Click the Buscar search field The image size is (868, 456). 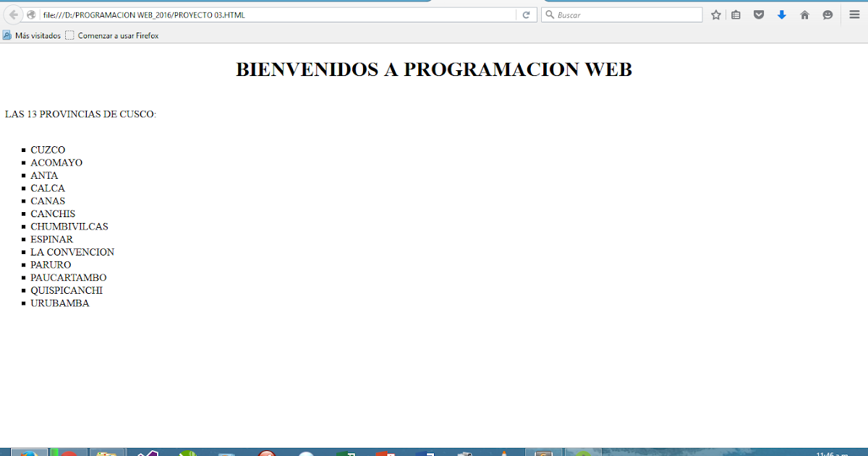coord(622,14)
